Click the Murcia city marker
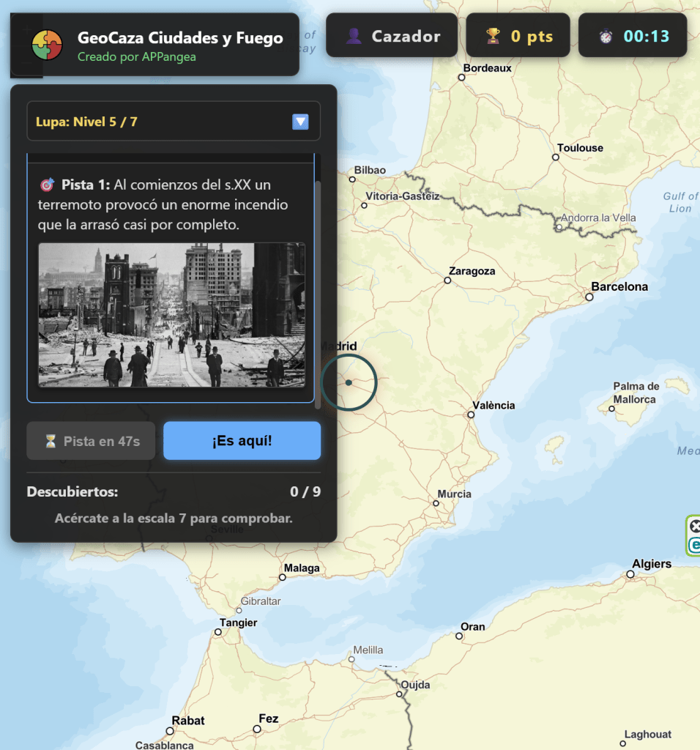 436,503
